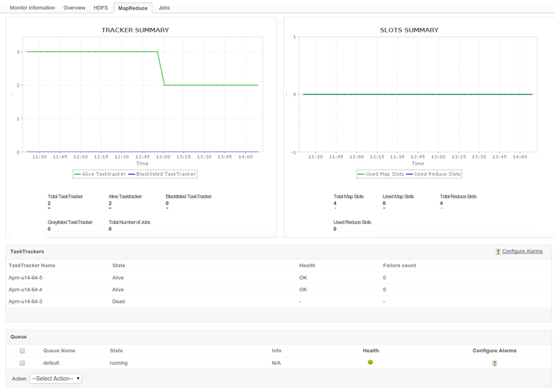The height and width of the screenshot is (392, 555).
Task: Click the Graylisted TaskTracker statistic label
Action: (x=70, y=222)
